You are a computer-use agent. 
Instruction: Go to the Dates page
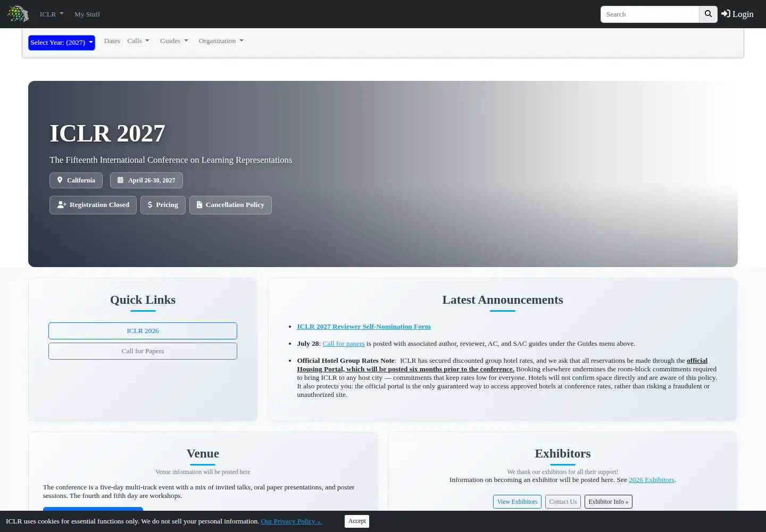click(112, 41)
